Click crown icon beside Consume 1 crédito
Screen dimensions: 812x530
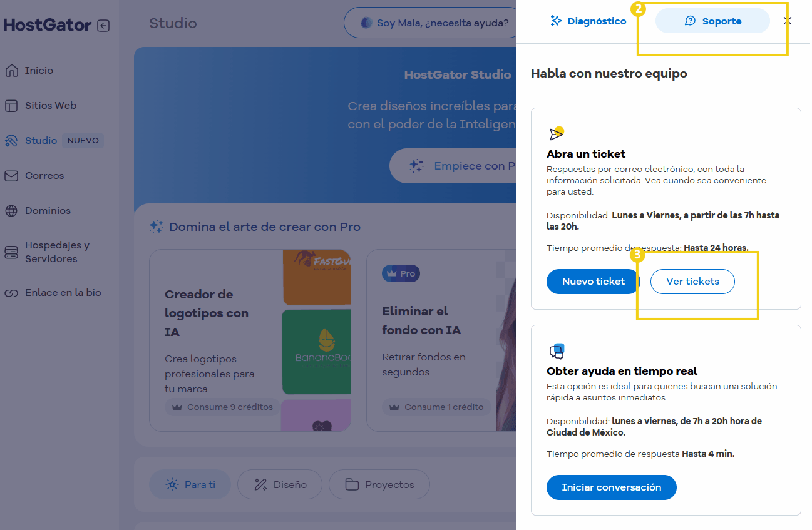394,407
